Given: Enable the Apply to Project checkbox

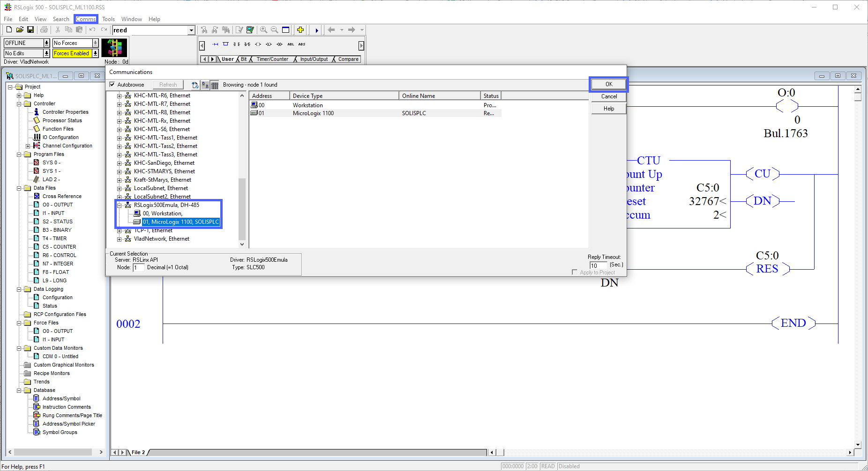Looking at the screenshot, I should point(574,272).
